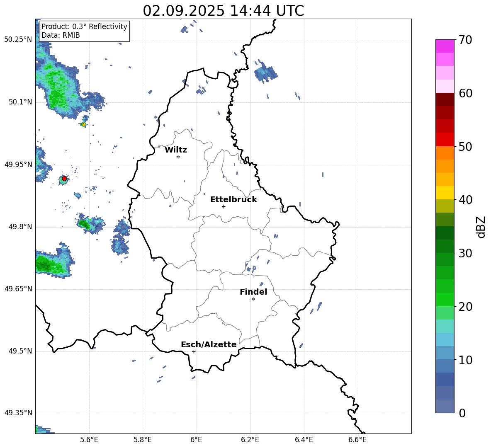Click the 6.2°E longitude label
Viewport: 491px width, 448px height.
pyautogui.click(x=250, y=440)
